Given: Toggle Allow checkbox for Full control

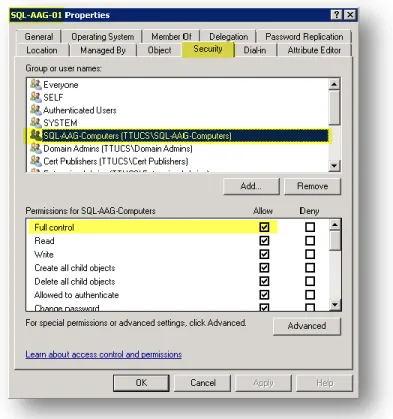Looking at the screenshot, I should [264, 227].
